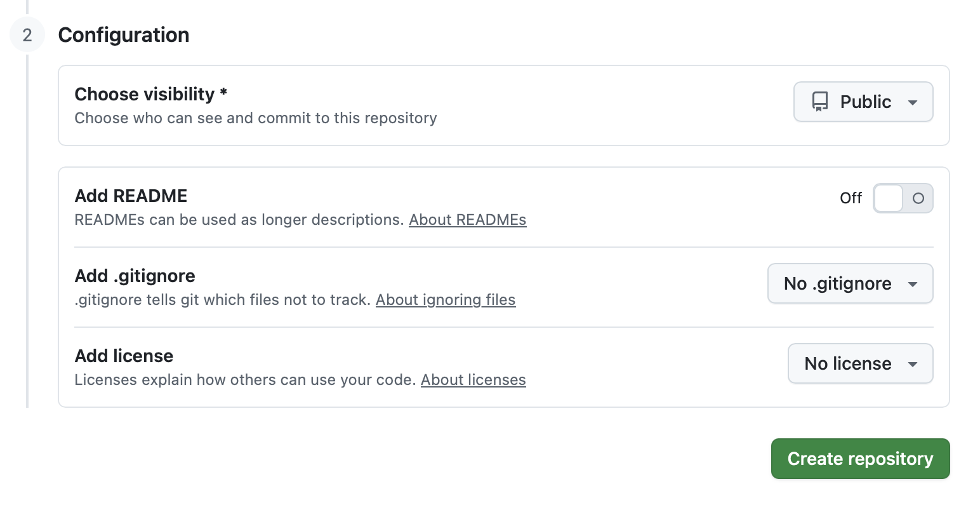This screenshot has width=980, height=512.
Task: Follow the About ignoring files link
Action: [x=445, y=300]
